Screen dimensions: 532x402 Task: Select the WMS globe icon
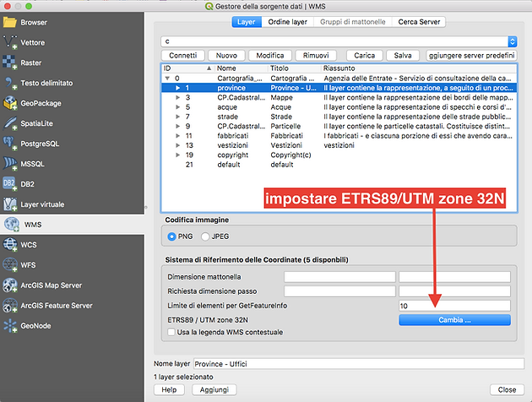tap(12, 225)
